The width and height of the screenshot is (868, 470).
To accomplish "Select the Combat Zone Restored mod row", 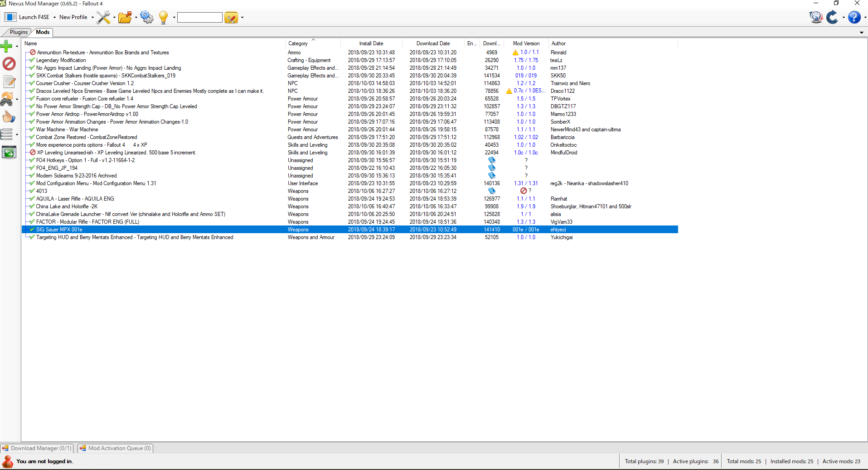I will 350,137.
